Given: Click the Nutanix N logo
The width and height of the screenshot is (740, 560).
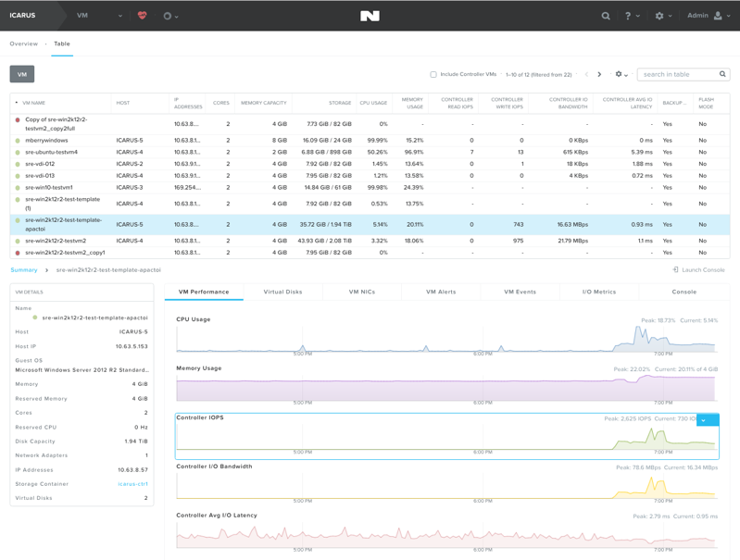Looking at the screenshot, I should 370,16.
